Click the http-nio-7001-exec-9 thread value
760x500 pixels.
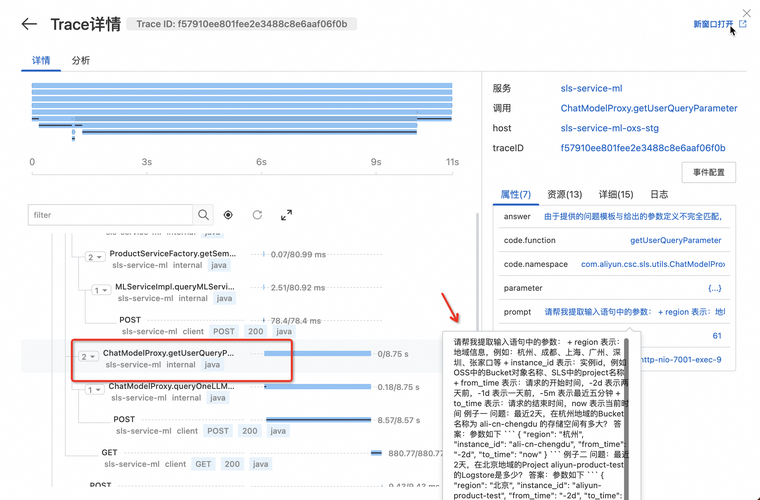pyautogui.click(x=681, y=359)
